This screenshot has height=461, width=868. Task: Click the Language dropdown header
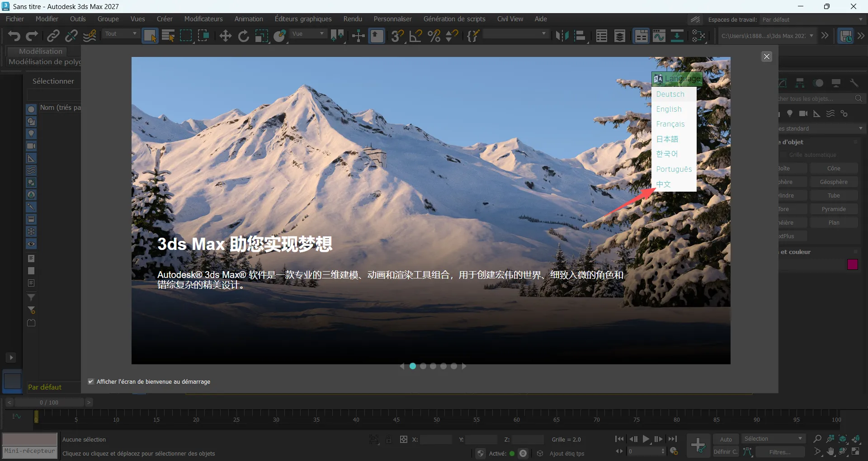[677, 79]
